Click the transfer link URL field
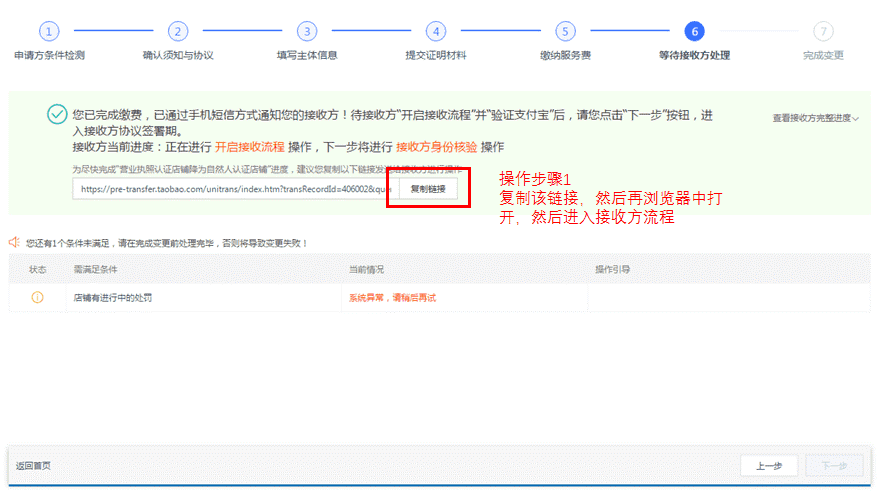The width and height of the screenshot is (896, 493). click(x=234, y=188)
